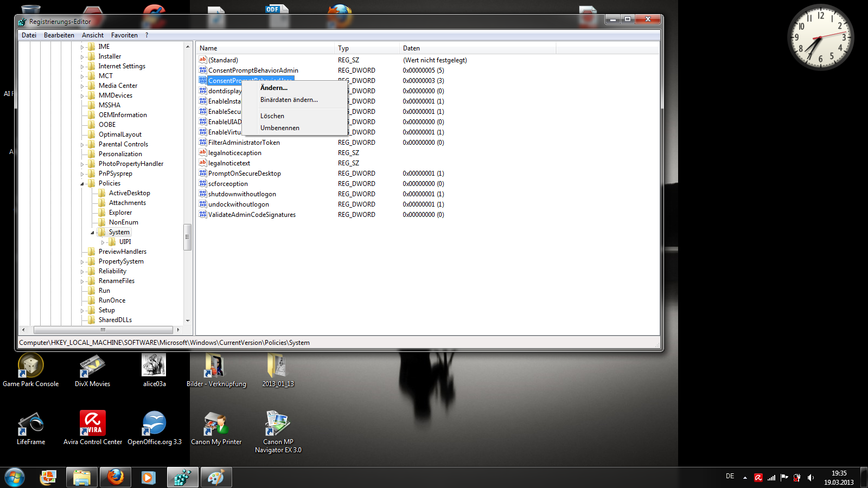
Task: Open the LifeFrame desktop shortcut
Action: click(x=31, y=428)
